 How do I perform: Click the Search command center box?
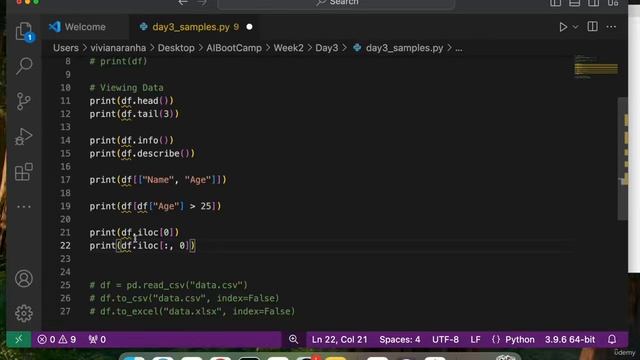(x=336, y=3)
